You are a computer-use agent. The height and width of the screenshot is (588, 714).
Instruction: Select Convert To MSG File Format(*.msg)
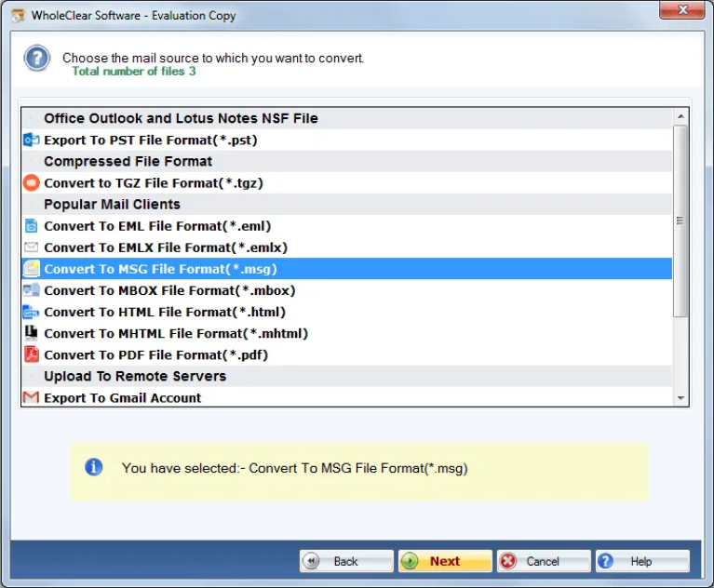tap(346, 269)
